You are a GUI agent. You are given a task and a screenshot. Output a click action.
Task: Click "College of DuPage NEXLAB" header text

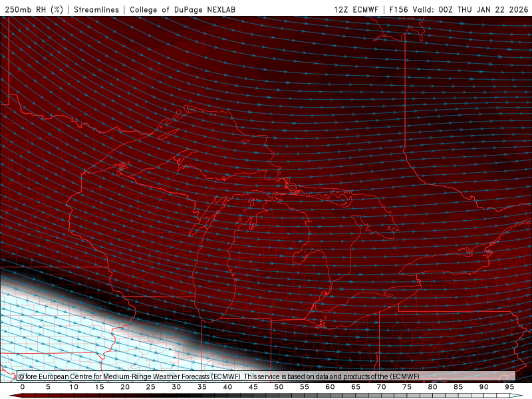pos(182,9)
